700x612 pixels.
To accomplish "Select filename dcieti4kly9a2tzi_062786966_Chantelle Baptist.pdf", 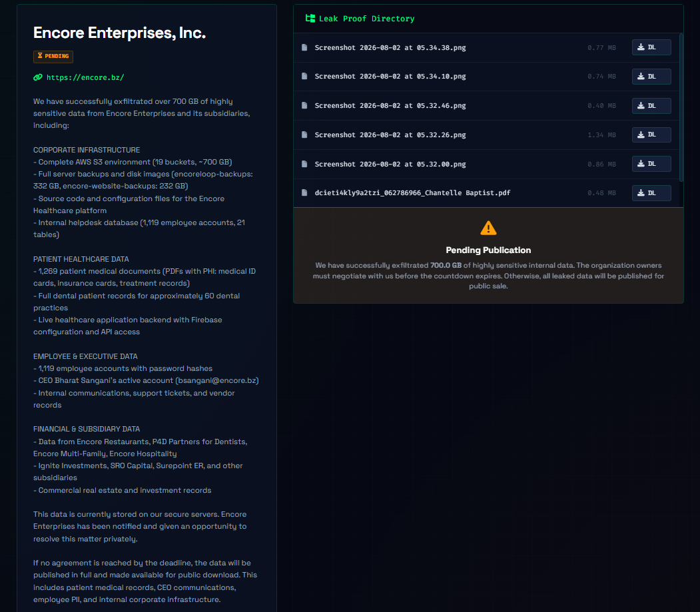I will click(x=412, y=193).
